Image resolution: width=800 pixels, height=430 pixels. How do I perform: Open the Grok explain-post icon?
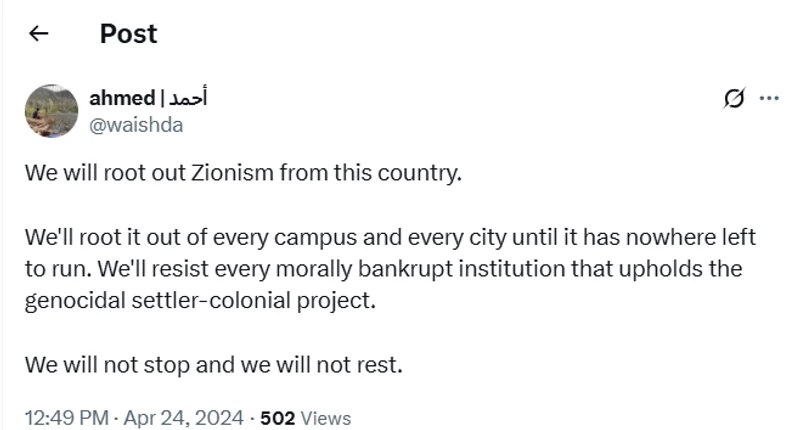734,98
